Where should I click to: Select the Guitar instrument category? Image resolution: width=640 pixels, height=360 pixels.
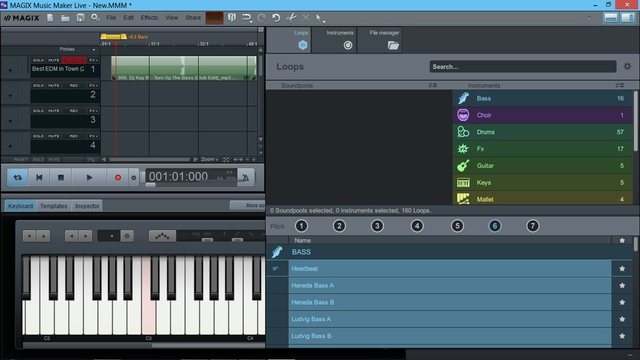point(543,165)
